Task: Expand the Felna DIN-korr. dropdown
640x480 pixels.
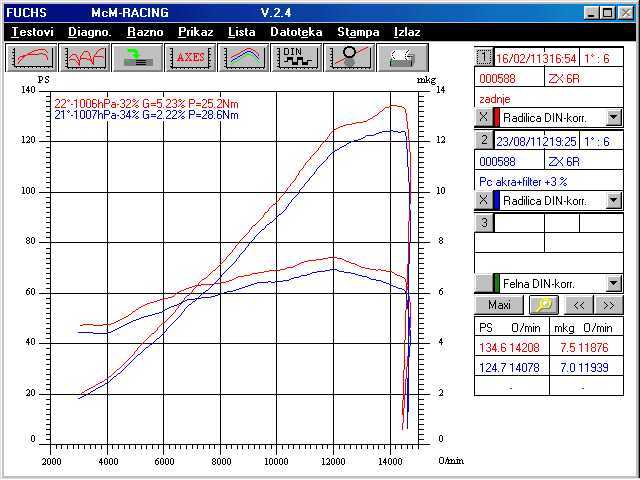Action: pos(614,283)
